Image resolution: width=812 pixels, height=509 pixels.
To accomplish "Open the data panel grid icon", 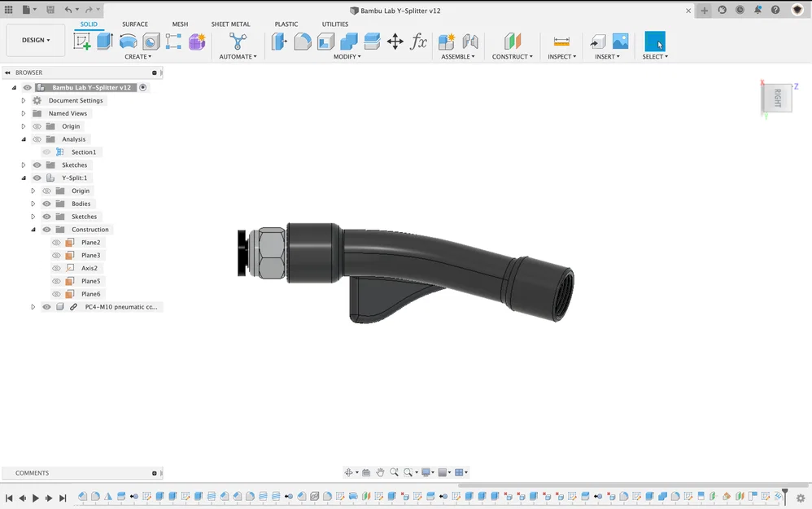I will 9,10.
